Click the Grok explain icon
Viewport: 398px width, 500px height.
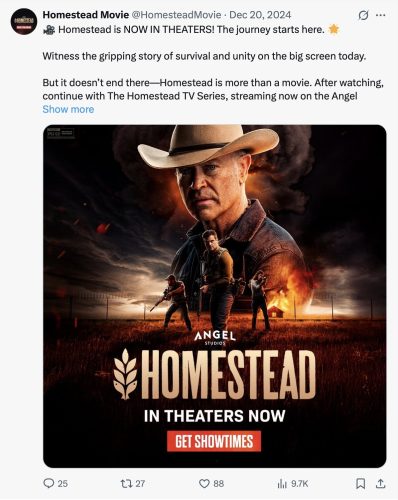(363, 15)
